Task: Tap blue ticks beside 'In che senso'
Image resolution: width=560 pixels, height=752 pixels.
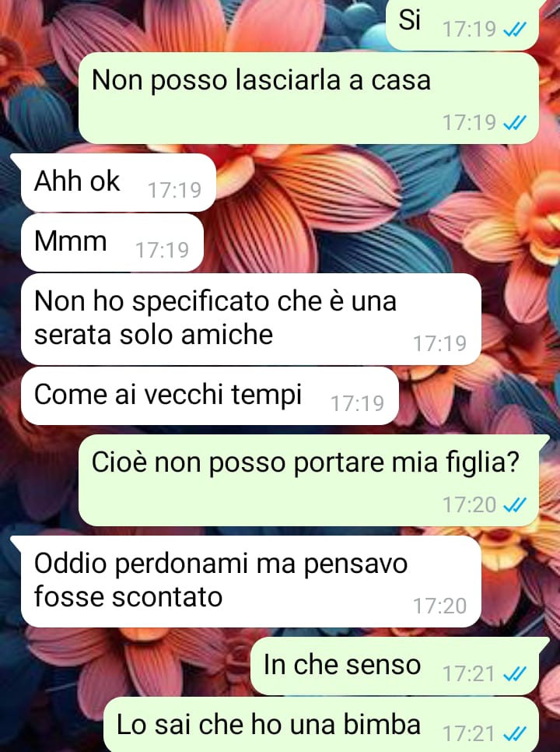Action: [515, 674]
